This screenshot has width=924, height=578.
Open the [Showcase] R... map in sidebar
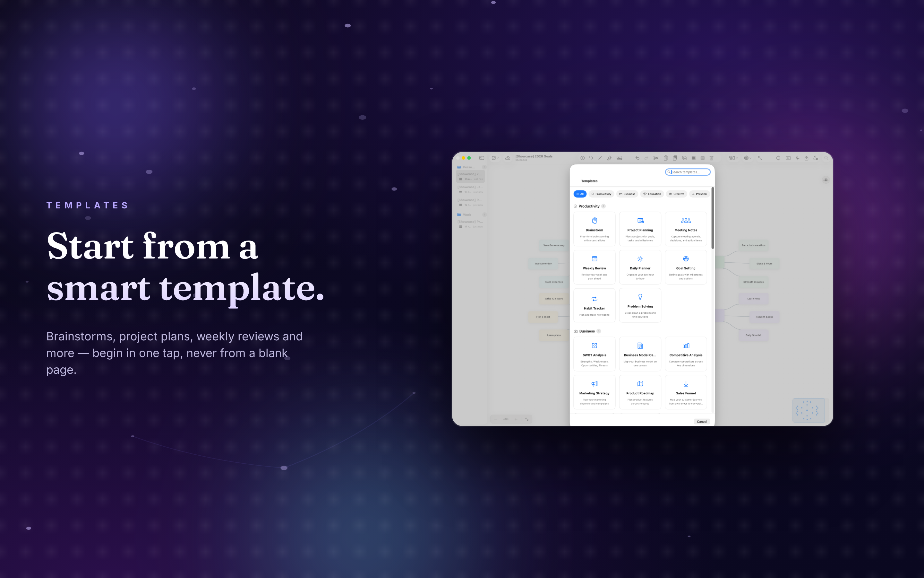(x=471, y=202)
